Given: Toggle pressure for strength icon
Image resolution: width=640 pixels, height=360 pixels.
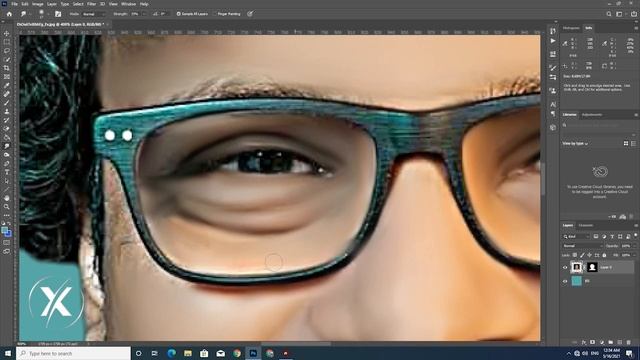Looking at the screenshot, I should [x=250, y=14].
